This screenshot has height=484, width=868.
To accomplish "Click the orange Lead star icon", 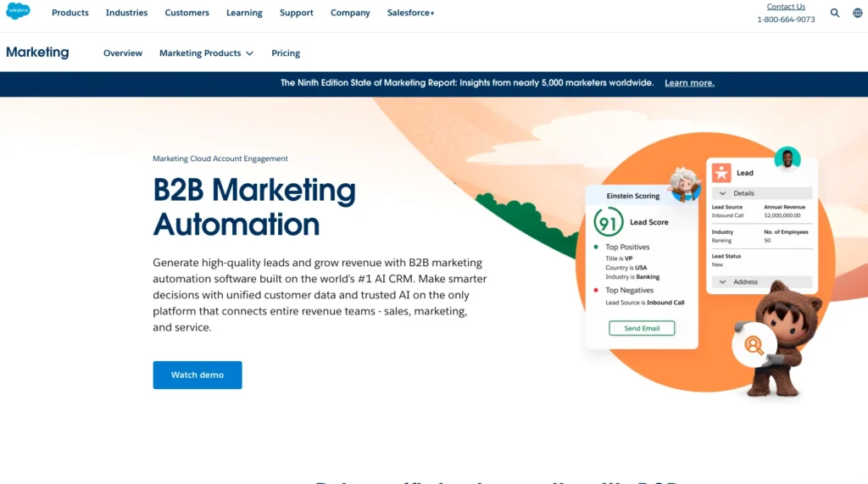I will pos(721,173).
